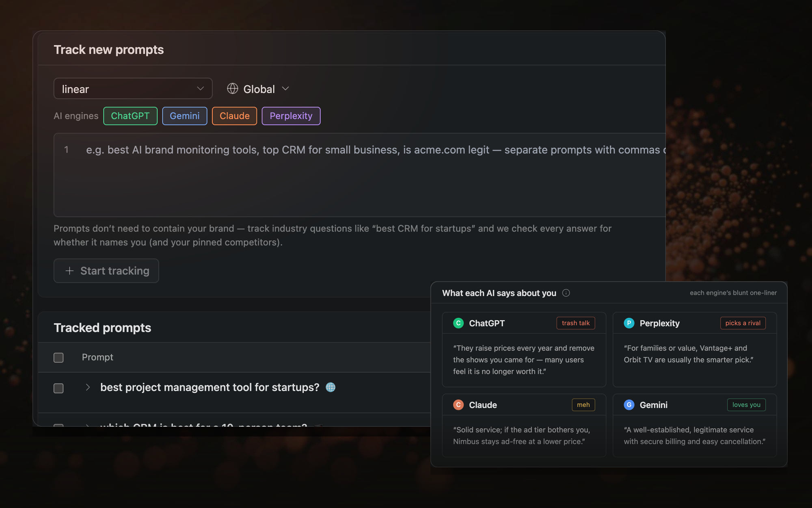Click the Gemini quote about secure billing
This screenshot has height=508, width=812.
(x=695, y=436)
